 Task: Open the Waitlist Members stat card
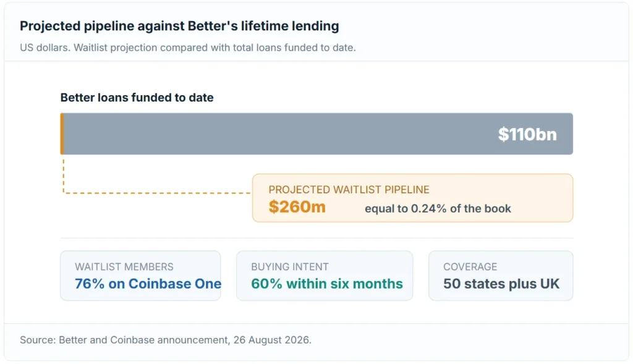pyautogui.click(x=140, y=276)
